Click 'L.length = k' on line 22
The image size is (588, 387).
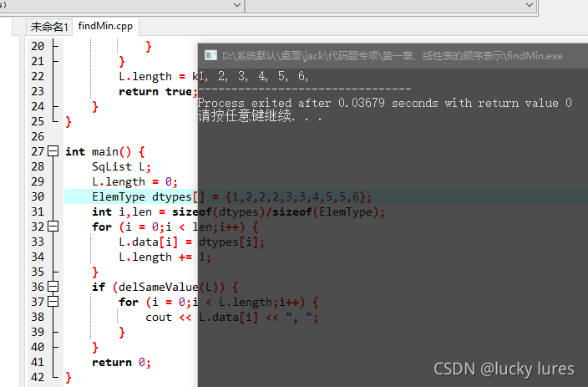(159, 77)
